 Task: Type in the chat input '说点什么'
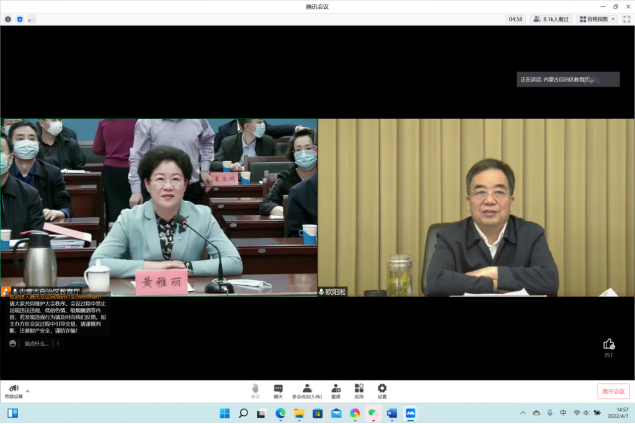point(34,343)
